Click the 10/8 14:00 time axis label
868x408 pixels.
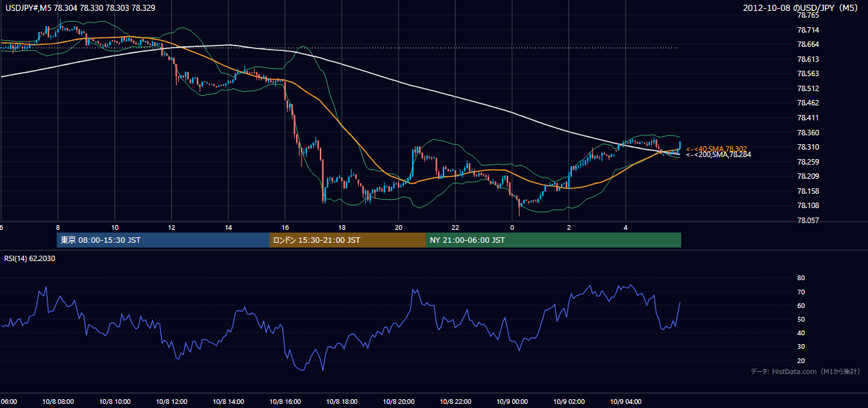pos(228,402)
